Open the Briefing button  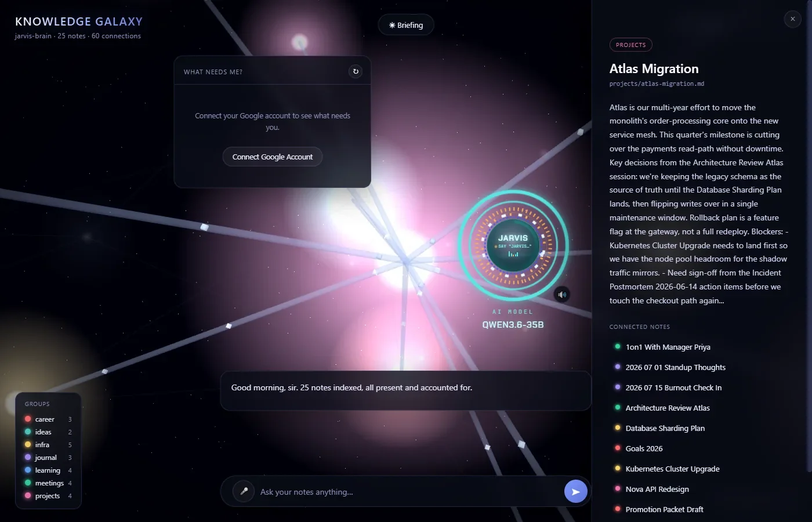(406, 25)
